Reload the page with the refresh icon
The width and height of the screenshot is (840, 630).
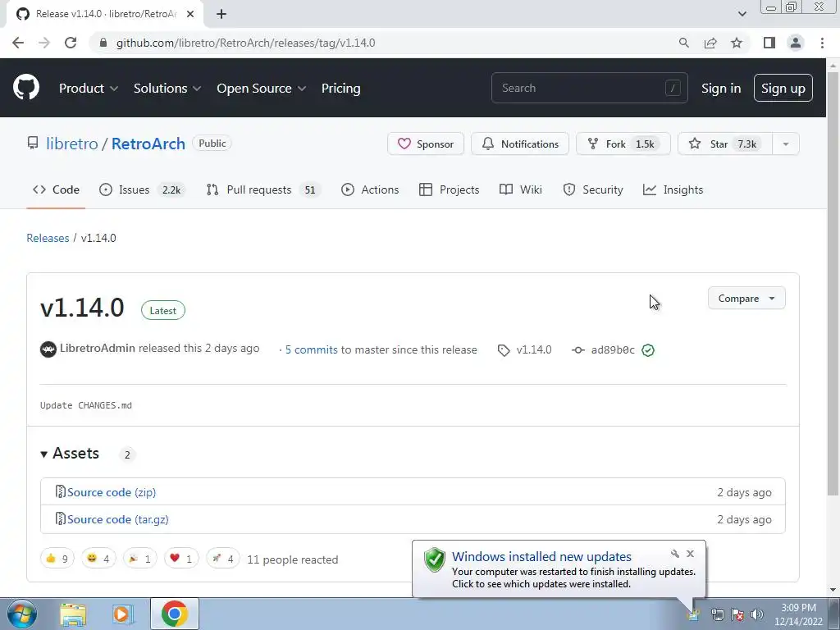(71, 43)
